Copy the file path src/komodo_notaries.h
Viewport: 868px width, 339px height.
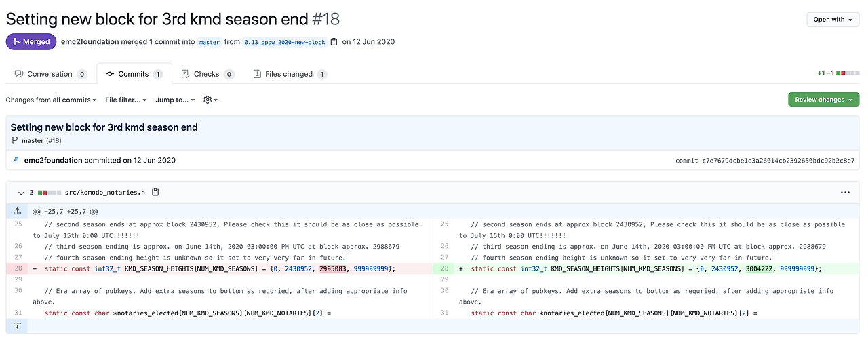pyautogui.click(x=155, y=193)
